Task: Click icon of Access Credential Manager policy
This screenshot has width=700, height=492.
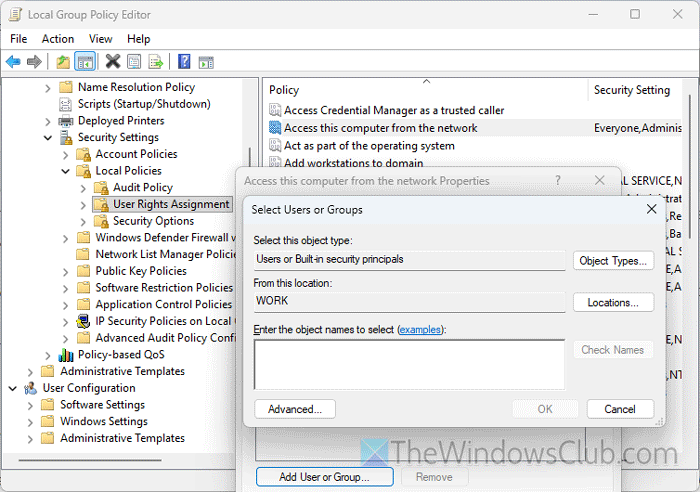Action: [x=275, y=110]
